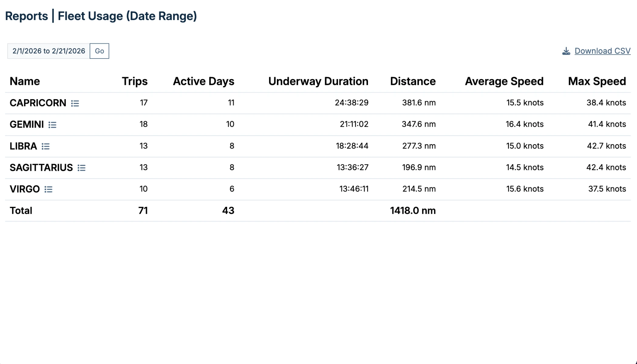This screenshot has width=637, height=364.
Task: Click the Reports breadcrumb in title
Action: click(x=26, y=16)
